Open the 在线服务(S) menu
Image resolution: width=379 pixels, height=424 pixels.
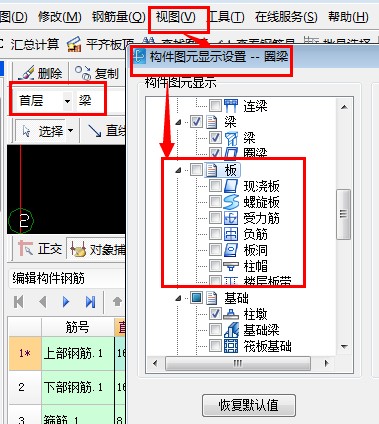[286, 17]
